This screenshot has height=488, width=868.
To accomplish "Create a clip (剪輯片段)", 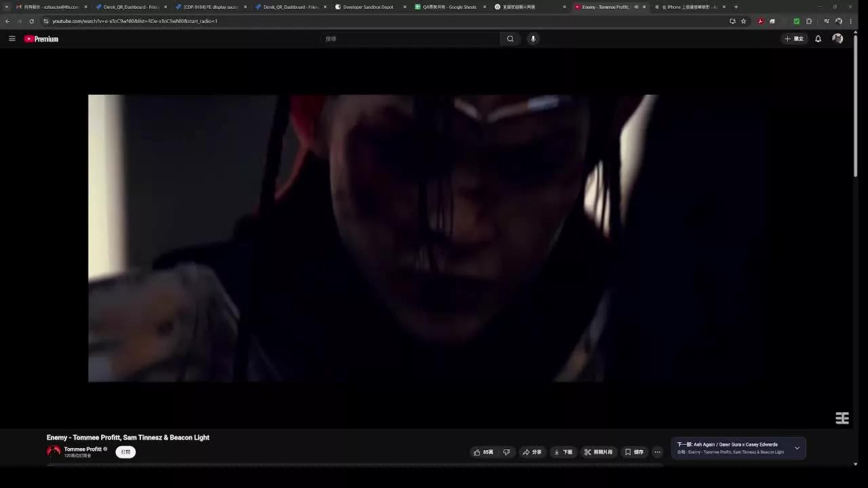I will click(x=598, y=452).
